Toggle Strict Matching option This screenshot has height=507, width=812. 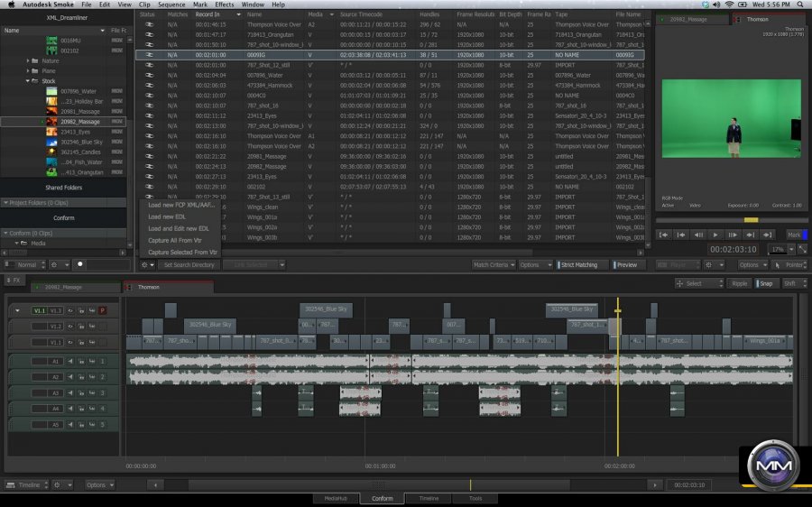pos(578,265)
